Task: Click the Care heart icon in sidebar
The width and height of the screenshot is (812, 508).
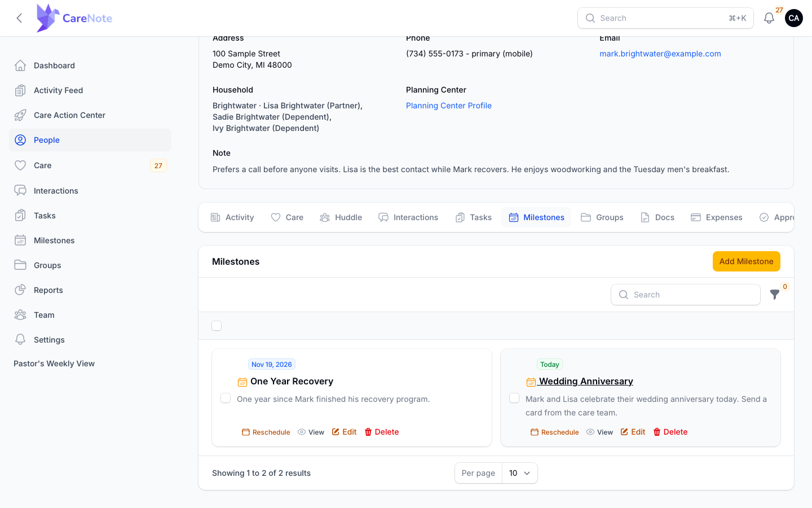Action: [x=20, y=165]
